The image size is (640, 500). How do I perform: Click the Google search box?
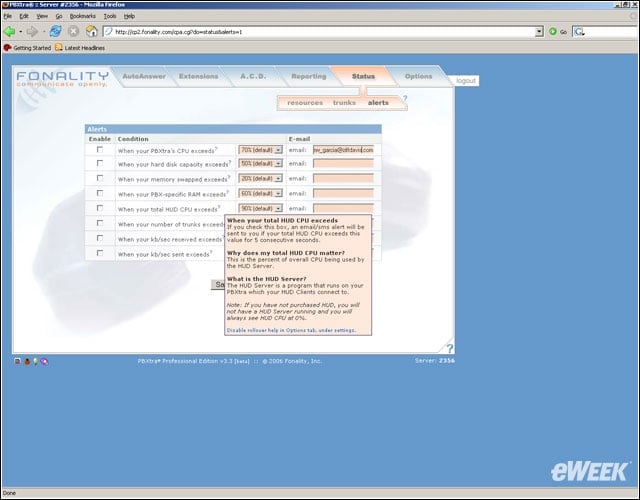pyautogui.click(x=612, y=32)
